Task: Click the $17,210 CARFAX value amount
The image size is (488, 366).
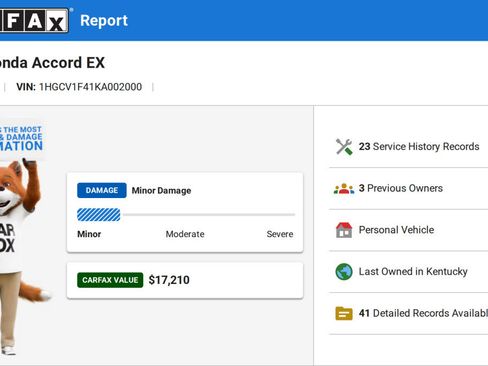Action: pyautogui.click(x=169, y=280)
